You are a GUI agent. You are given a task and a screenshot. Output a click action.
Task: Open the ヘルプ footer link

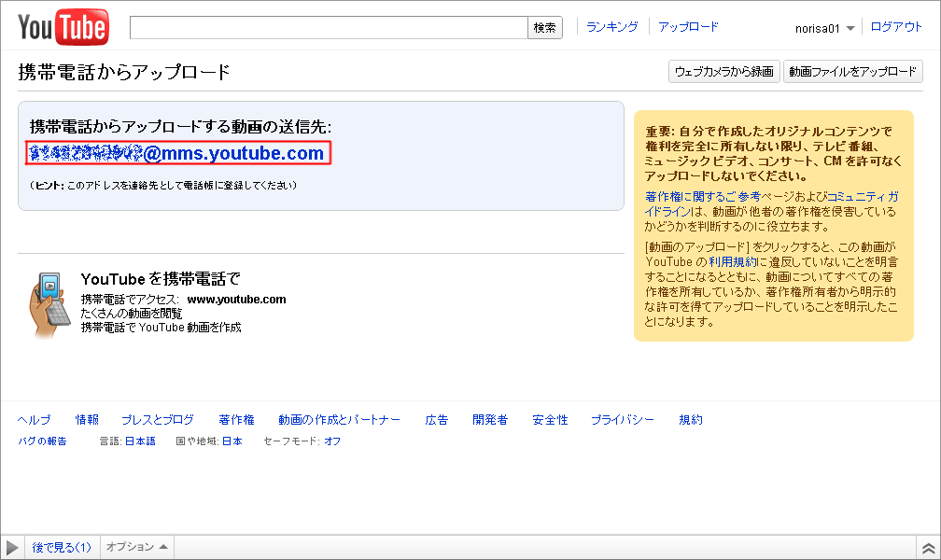coord(35,420)
